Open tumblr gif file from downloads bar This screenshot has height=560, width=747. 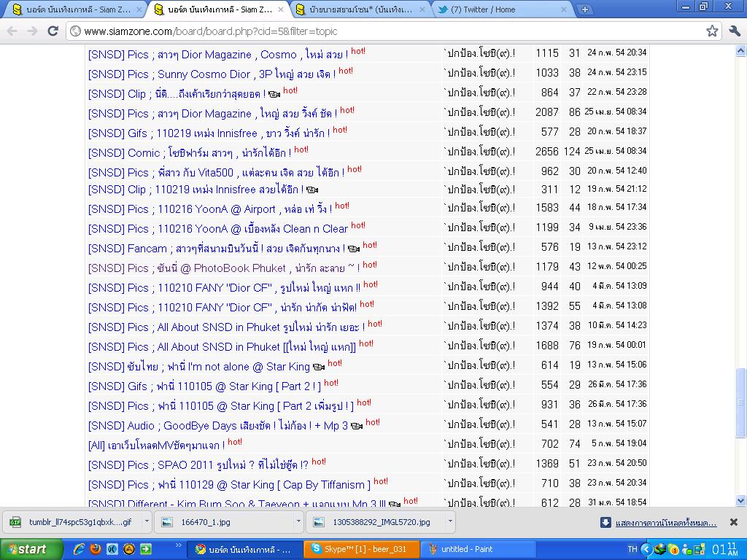coord(80,522)
